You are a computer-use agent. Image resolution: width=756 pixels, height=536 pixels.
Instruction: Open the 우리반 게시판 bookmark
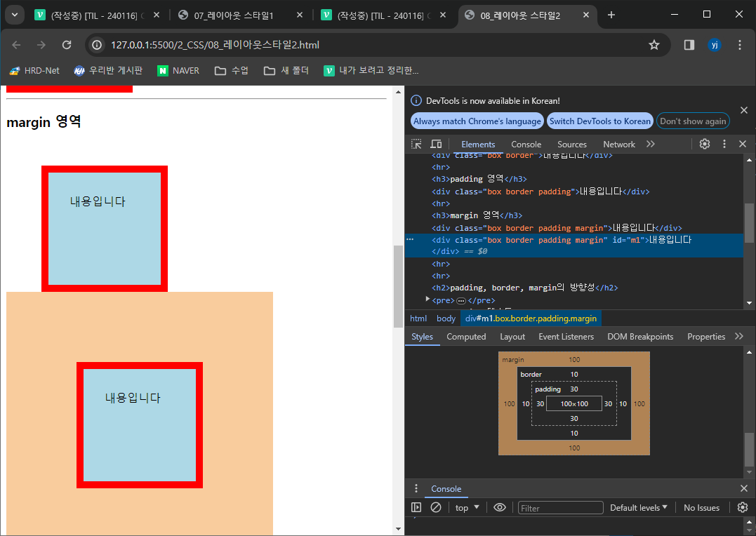[x=108, y=71]
